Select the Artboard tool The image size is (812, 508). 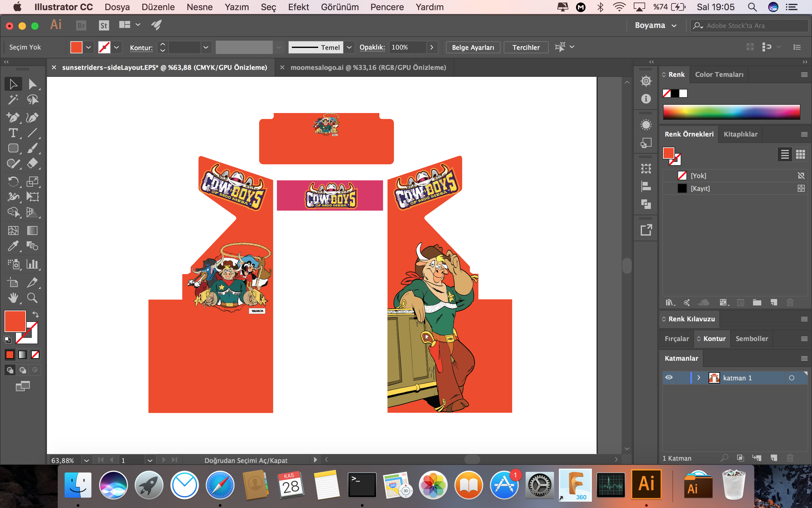[x=13, y=282]
